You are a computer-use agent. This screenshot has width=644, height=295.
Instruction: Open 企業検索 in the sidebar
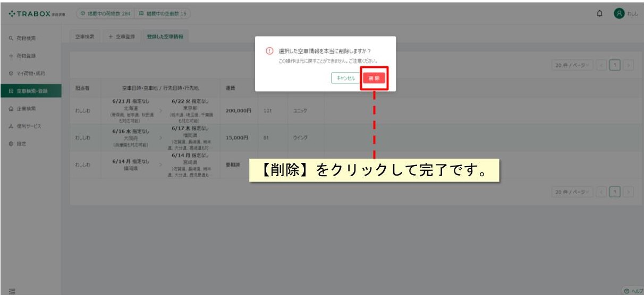click(27, 108)
